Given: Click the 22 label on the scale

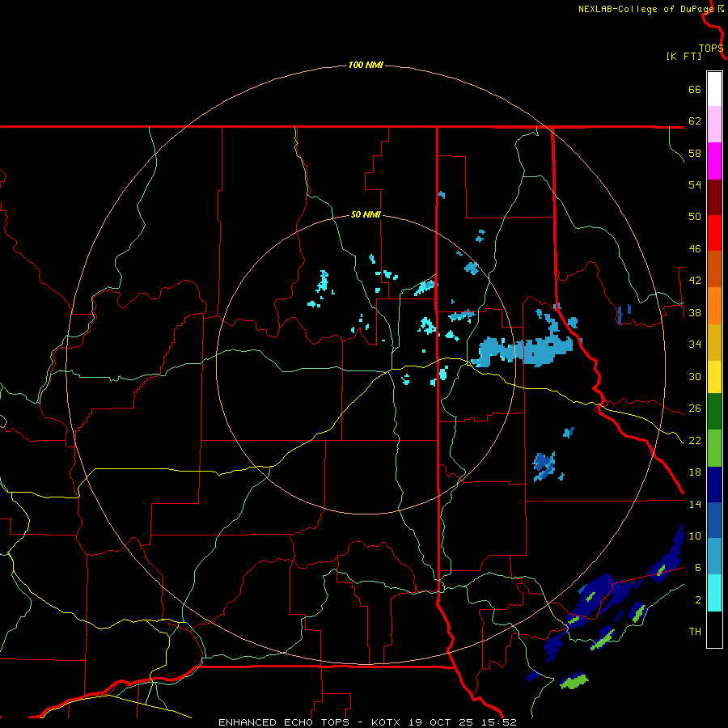Looking at the screenshot, I should pos(695,440).
